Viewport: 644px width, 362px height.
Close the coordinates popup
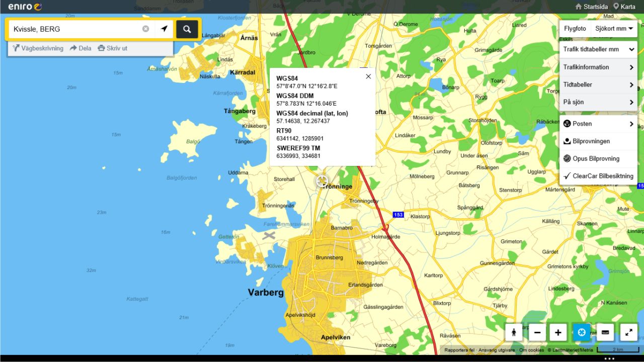coord(368,76)
